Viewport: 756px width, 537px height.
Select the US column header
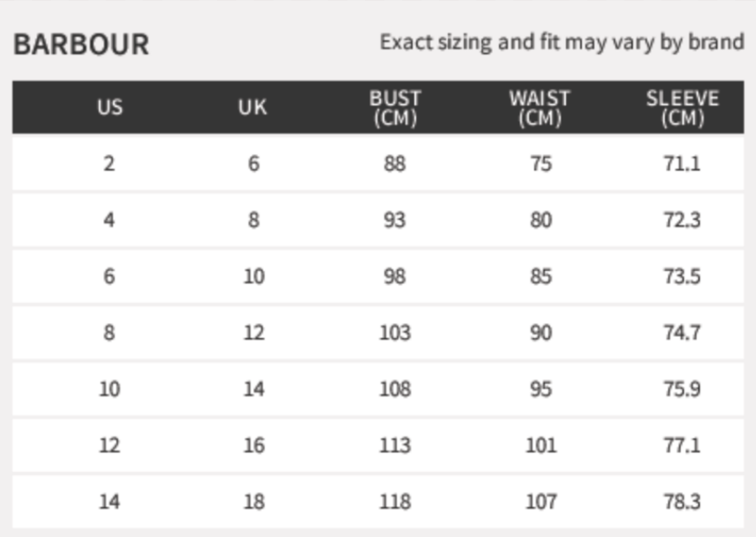pyautogui.click(x=110, y=108)
